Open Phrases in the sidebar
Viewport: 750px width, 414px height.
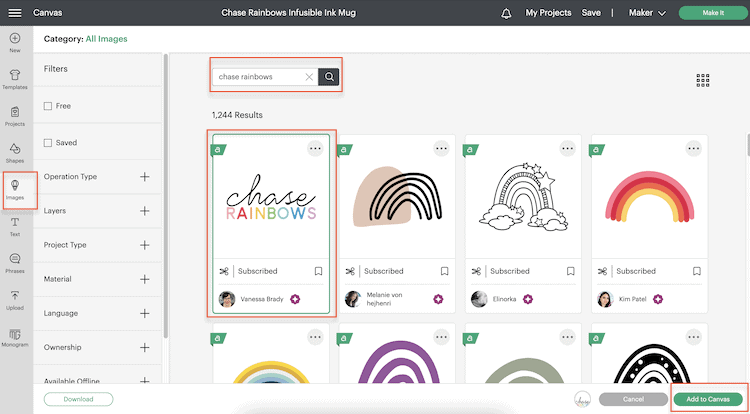(15, 263)
